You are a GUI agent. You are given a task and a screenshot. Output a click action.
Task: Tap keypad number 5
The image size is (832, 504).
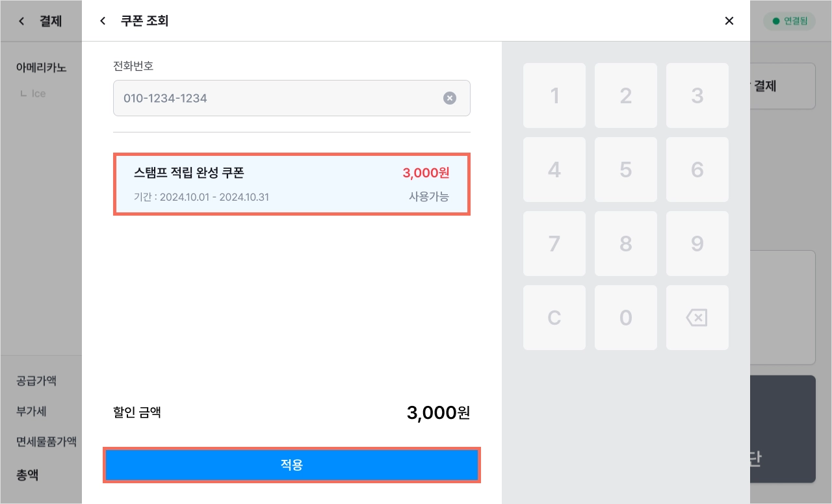[x=626, y=170]
